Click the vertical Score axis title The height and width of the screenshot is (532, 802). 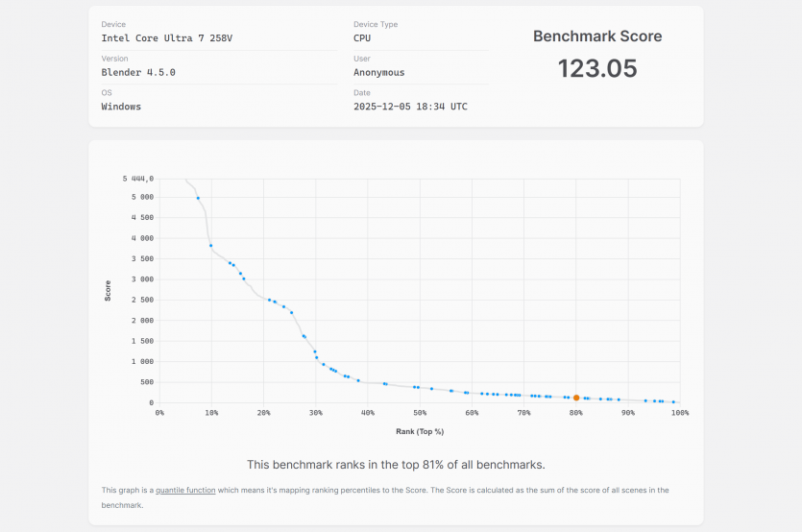(108, 290)
